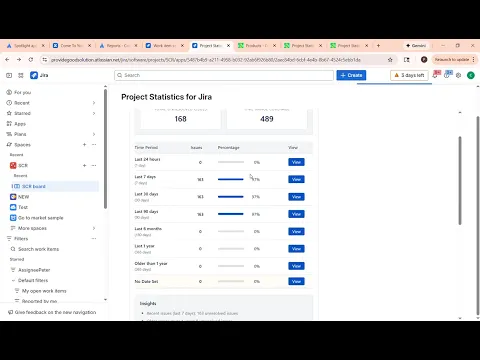Switch to the Products browser tab
The height and width of the screenshot is (360, 480).
coord(257,45)
